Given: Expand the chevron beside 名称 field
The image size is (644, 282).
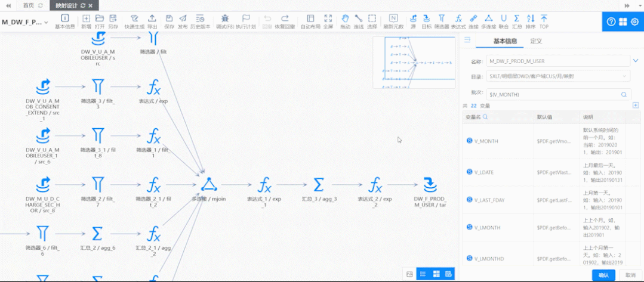Looking at the screenshot, I should (x=636, y=61).
